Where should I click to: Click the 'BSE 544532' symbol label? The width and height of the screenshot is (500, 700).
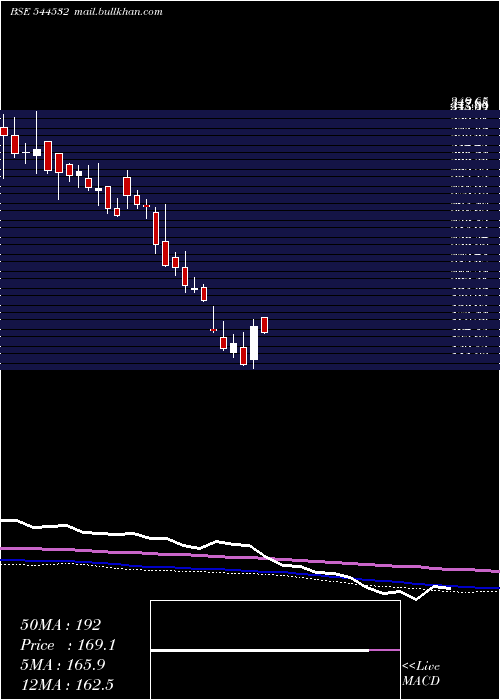tap(39, 12)
